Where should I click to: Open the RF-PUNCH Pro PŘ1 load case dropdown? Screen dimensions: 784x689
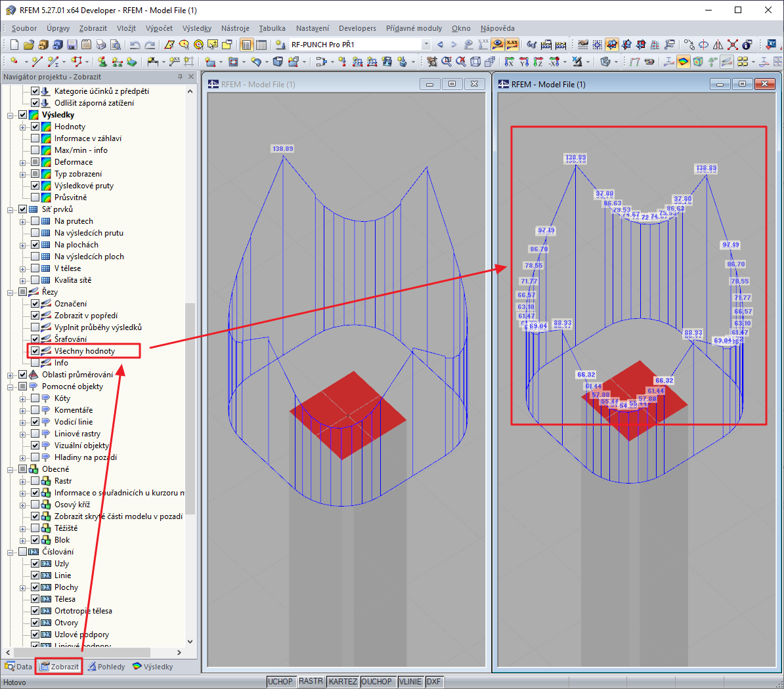coord(426,45)
